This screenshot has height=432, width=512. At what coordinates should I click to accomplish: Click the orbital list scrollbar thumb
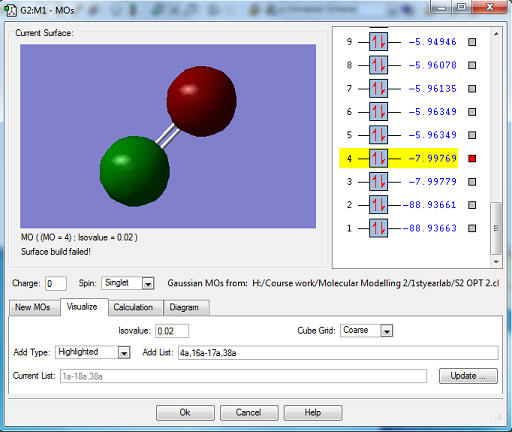click(x=496, y=228)
